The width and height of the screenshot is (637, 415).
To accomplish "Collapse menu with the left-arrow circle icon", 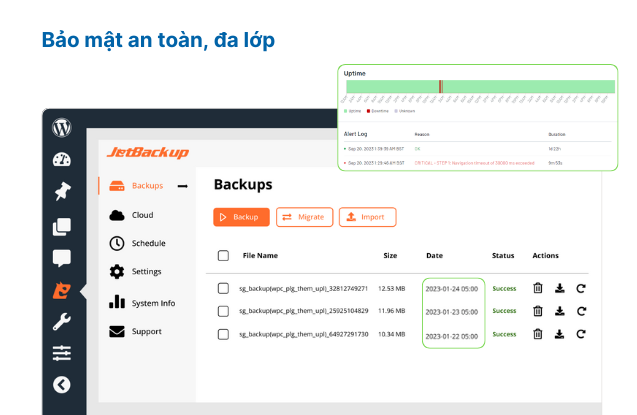I will point(62,385).
